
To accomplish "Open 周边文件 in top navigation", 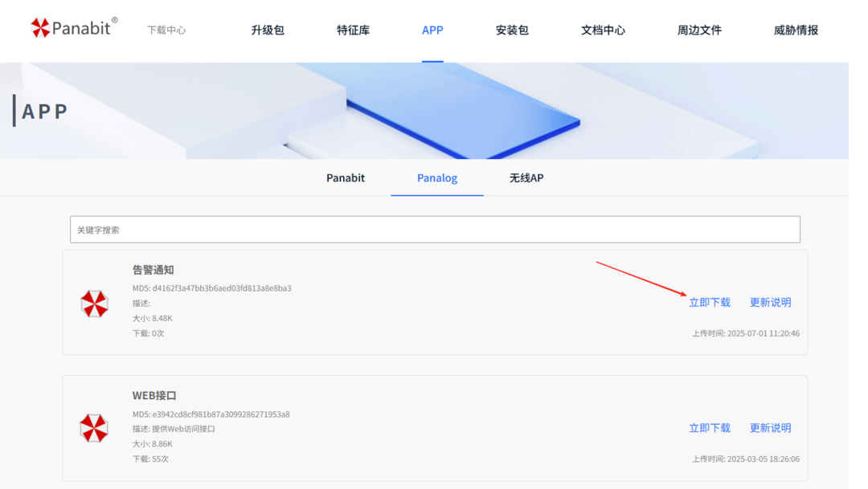I will pyautogui.click(x=699, y=30).
